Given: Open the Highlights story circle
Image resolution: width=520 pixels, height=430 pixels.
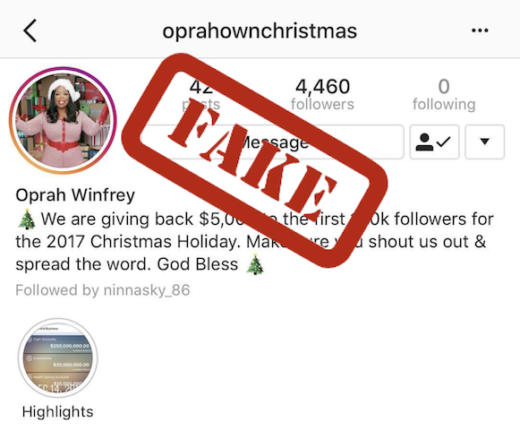Looking at the screenshot, I should point(58,358).
